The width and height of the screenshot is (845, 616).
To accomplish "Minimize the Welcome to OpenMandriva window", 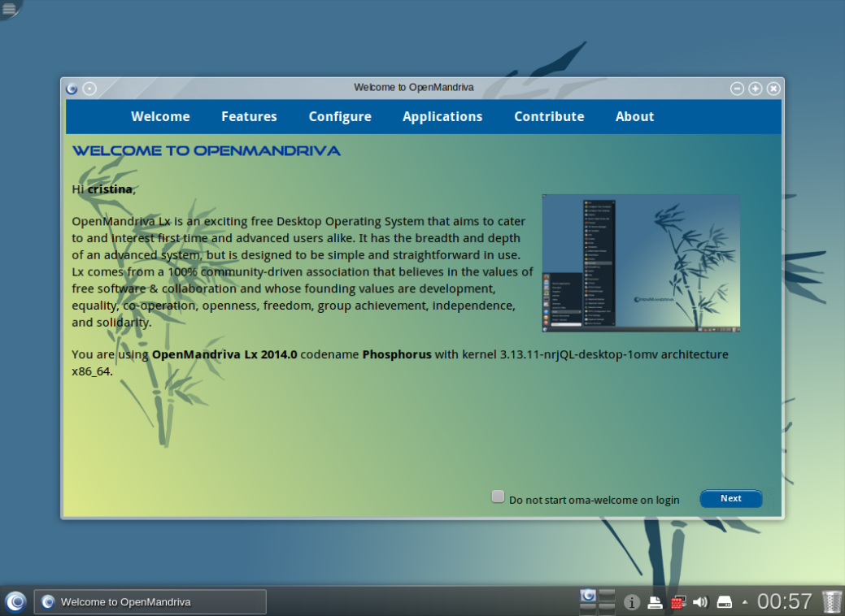I will [737, 89].
